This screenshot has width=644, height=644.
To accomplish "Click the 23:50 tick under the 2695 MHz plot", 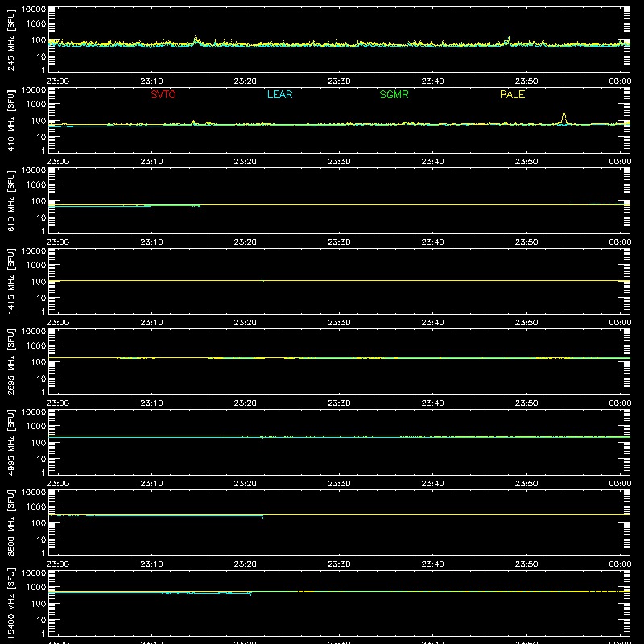I will click(526, 403).
